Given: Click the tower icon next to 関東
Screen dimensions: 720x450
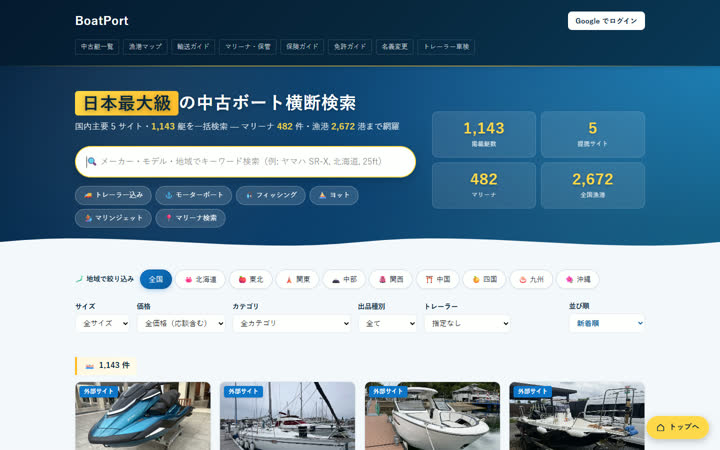Looking at the screenshot, I should coord(289,279).
